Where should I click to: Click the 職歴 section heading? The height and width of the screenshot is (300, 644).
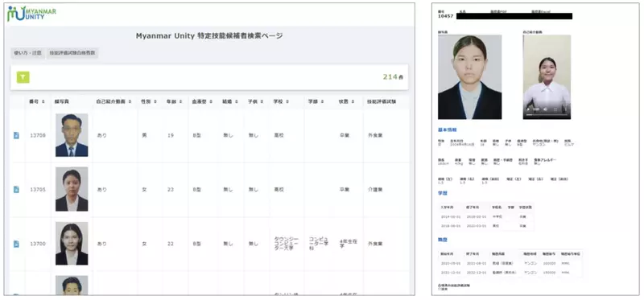click(x=443, y=240)
